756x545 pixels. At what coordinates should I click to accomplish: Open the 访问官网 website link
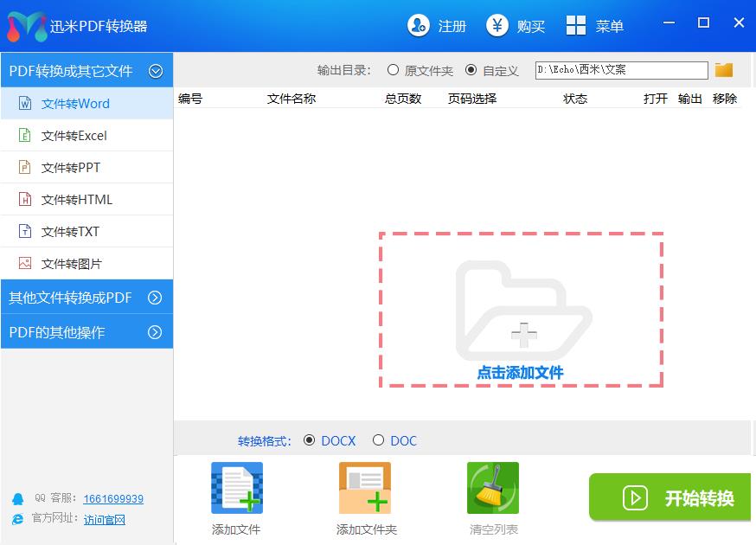pyautogui.click(x=105, y=520)
